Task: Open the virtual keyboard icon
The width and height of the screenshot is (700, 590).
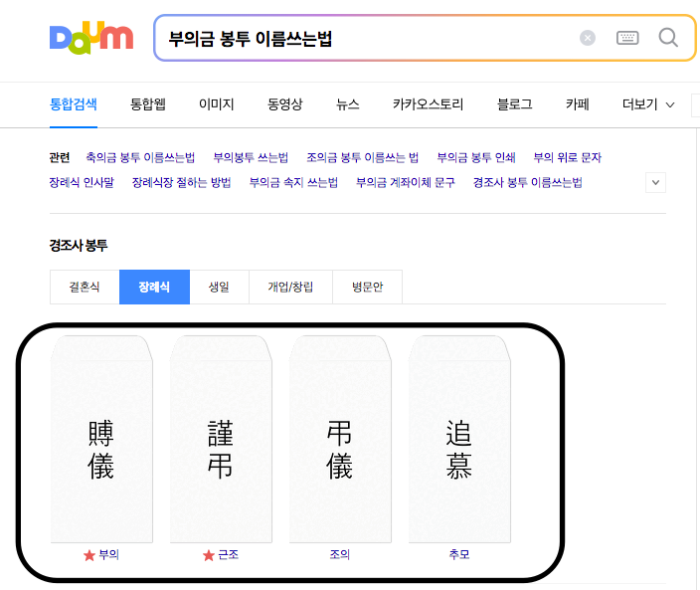Action: (x=627, y=38)
